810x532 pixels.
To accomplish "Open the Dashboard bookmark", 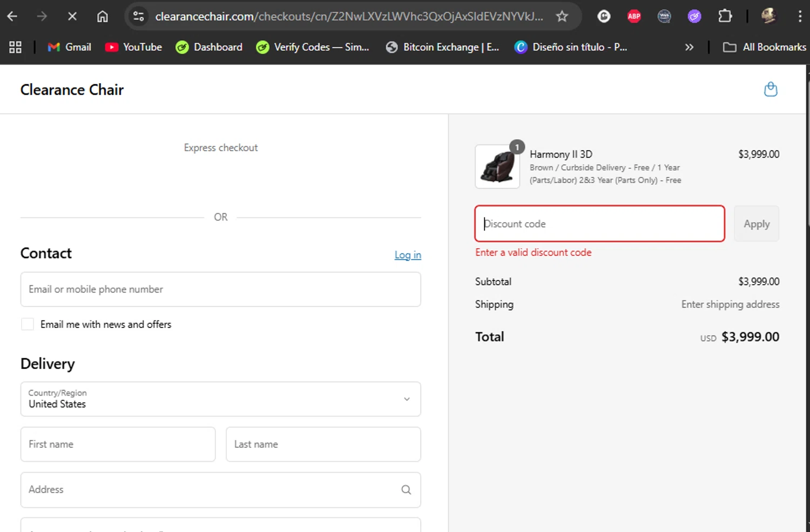I will (209, 47).
